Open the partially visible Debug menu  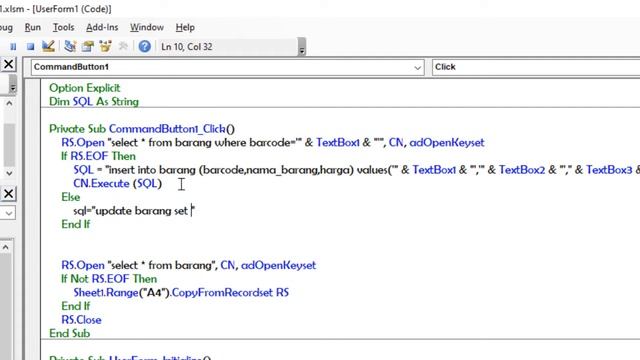pyautogui.click(x=6, y=27)
